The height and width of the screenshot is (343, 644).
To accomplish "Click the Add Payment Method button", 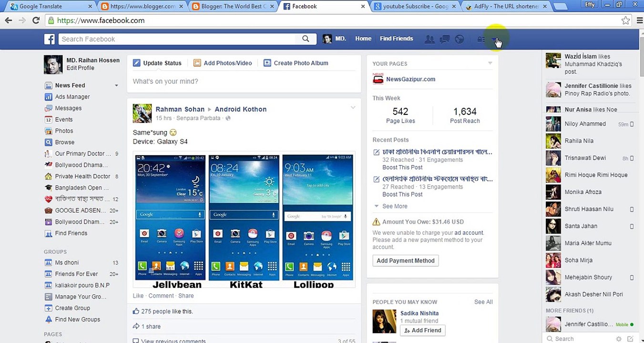I will (406, 261).
